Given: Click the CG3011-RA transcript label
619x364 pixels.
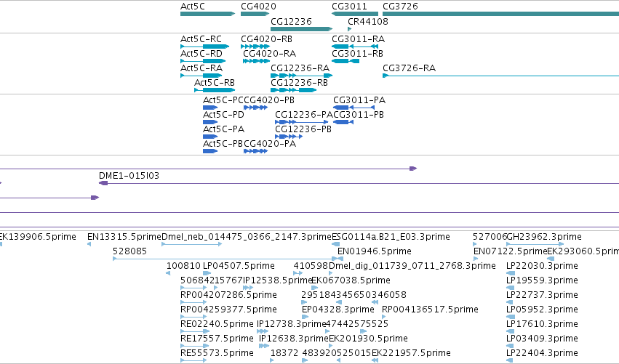Looking at the screenshot, I should pos(358,39).
